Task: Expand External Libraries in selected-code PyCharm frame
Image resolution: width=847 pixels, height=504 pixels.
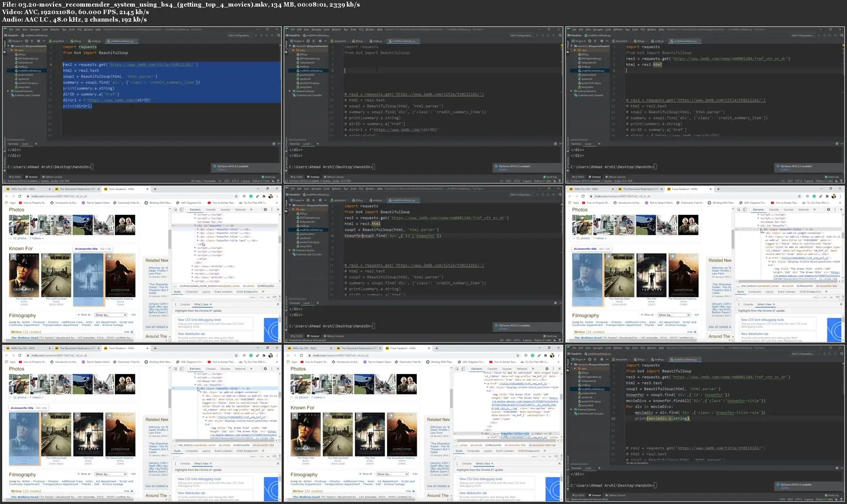Action: click(x=8, y=91)
